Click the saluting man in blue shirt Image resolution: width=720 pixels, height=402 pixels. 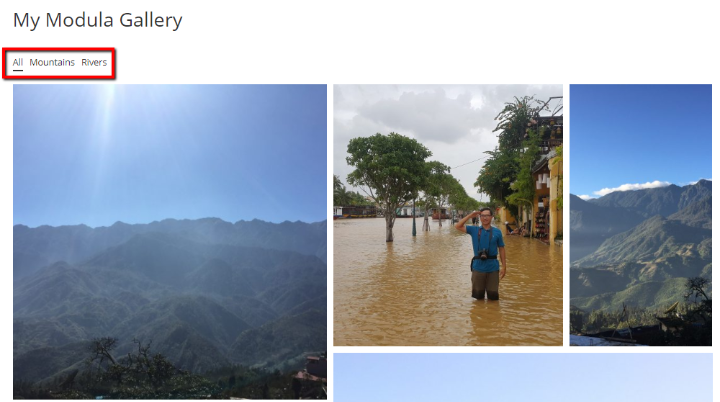(483, 254)
